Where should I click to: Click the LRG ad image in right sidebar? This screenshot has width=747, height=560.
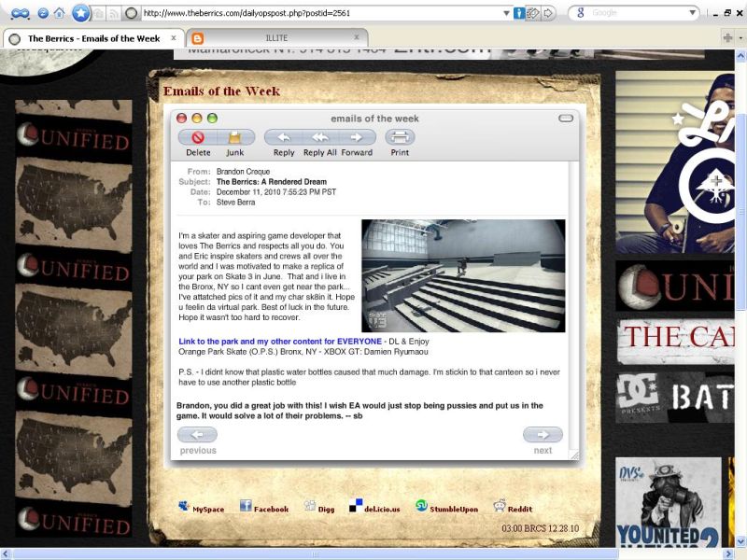pos(674,161)
